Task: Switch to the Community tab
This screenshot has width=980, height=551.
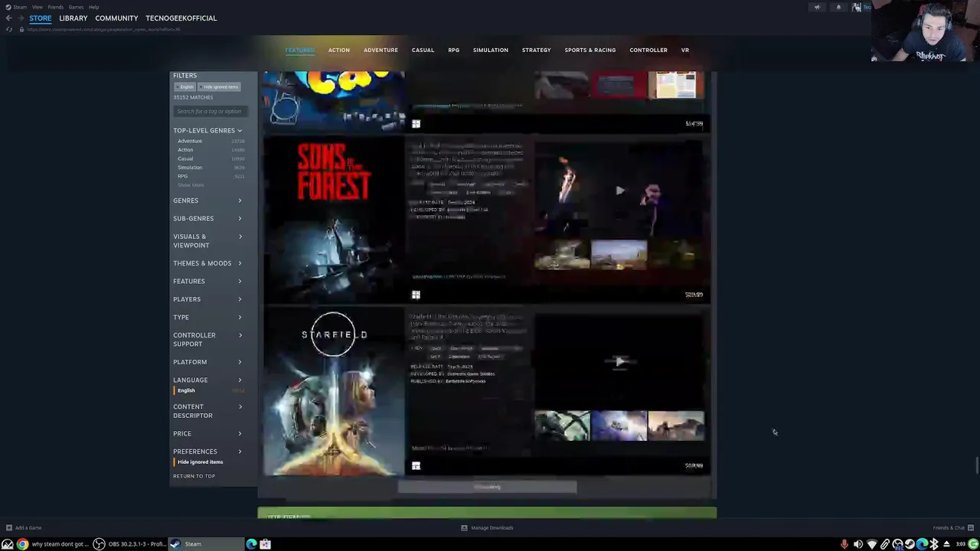Action: click(x=116, y=18)
